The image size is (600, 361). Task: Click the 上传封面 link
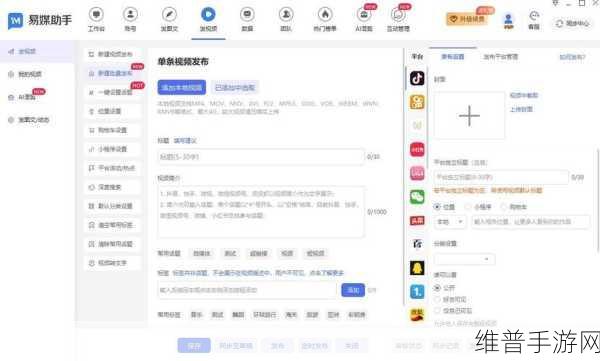521,109
